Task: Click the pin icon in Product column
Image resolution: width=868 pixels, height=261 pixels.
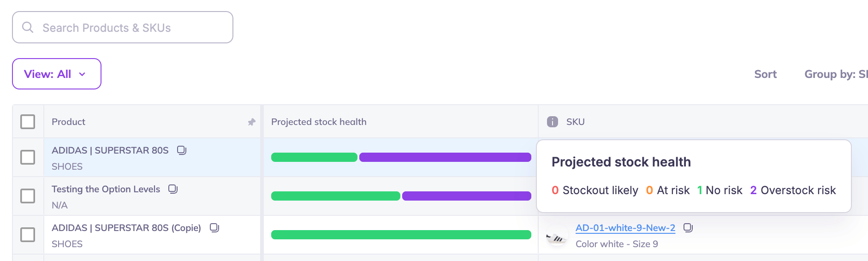Action: click(251, 122)
